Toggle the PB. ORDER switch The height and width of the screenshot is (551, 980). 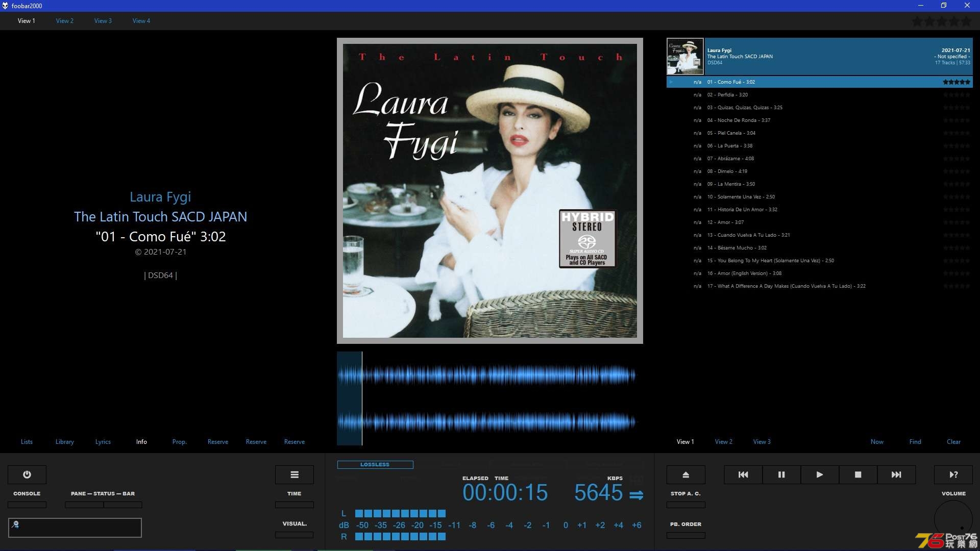click(686, 535)
